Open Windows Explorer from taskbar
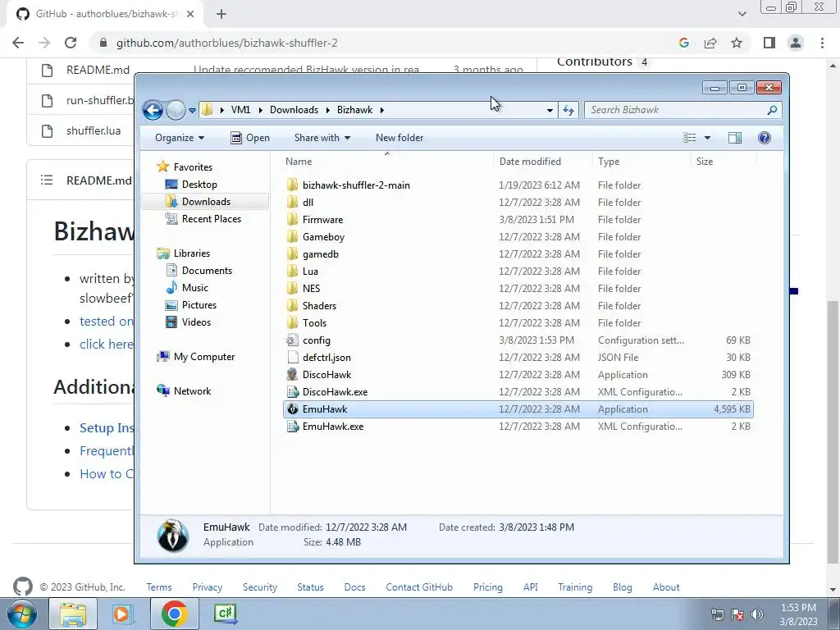The width and height of the screenshot is (840, 630). (73, 614)
